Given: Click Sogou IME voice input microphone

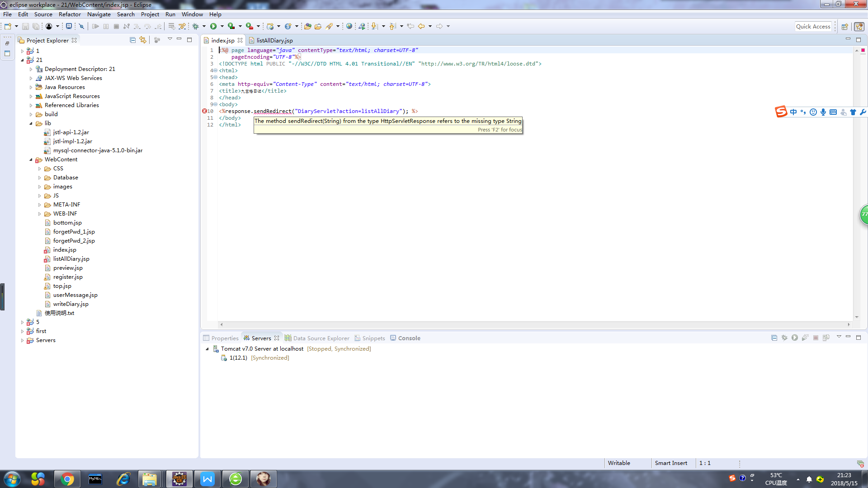Looking at the screenshot, I should (x=823, y=112).
